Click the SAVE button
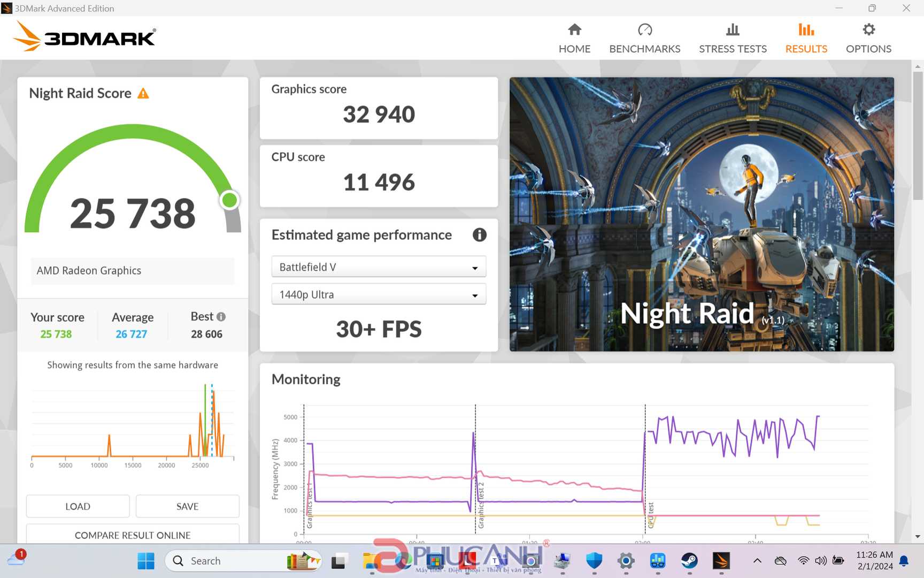 pyautogui.click(x=187, y=506)
